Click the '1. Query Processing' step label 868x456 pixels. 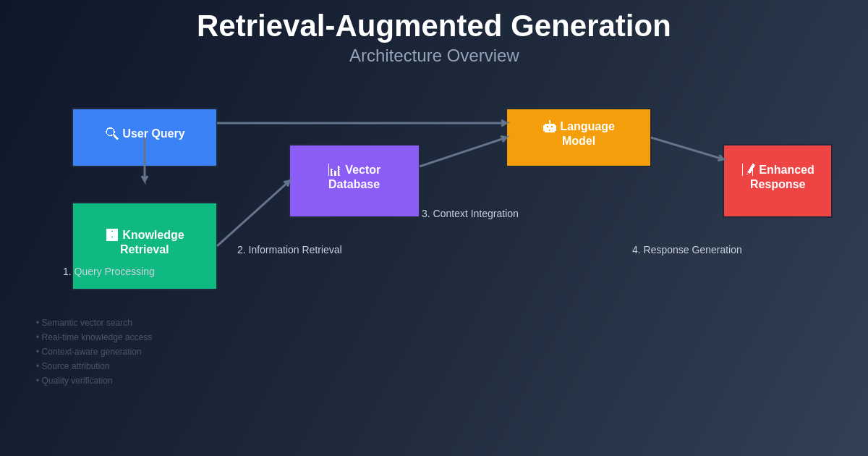point(109,271)
